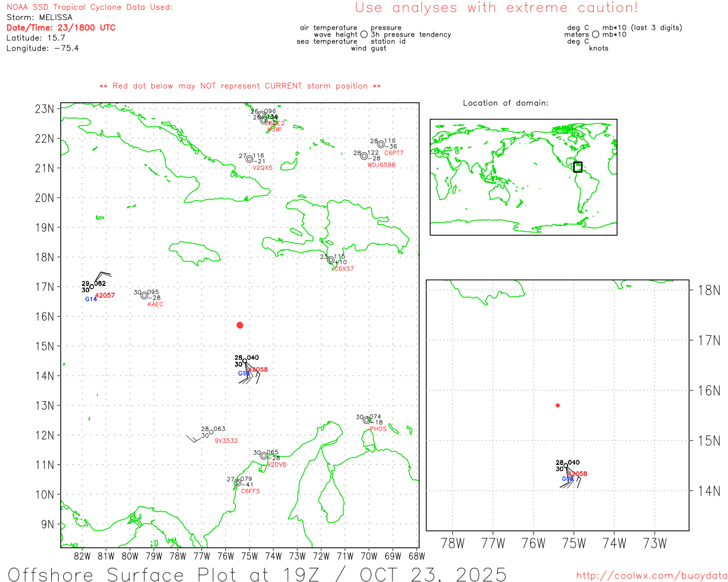Click the V2QX5 station circle marker

click(x=249, y=159)
